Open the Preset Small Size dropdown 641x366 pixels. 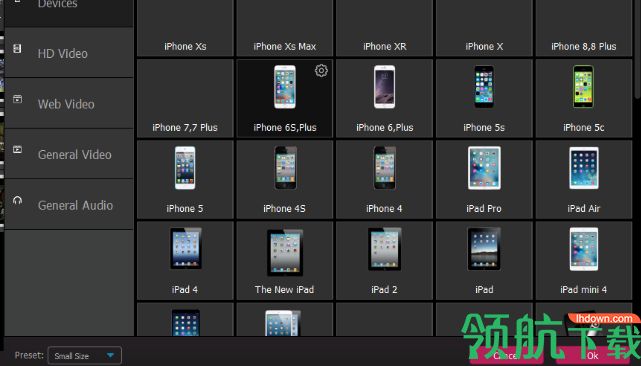pyautogui.click(x=85, y=355)
